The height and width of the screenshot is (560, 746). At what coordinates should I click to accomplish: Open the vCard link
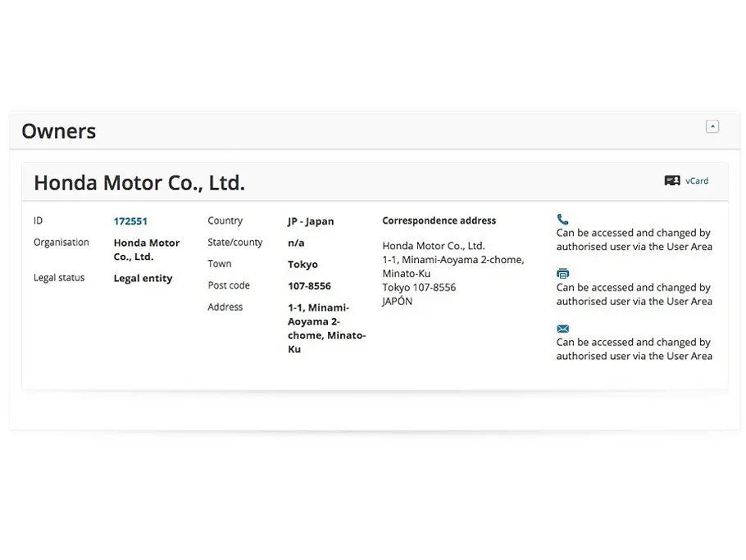click(697, 181)
